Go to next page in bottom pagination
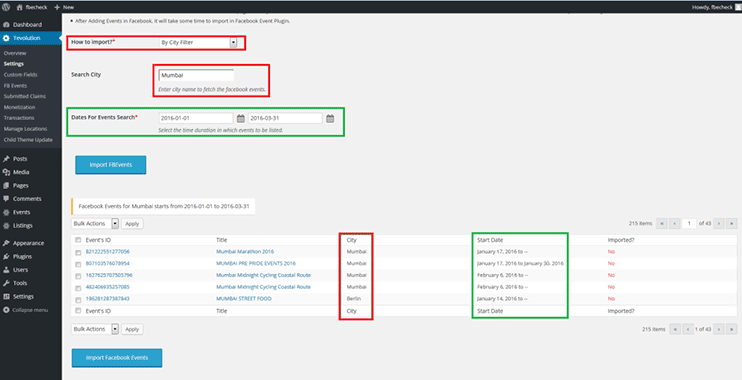 (719, 329)
